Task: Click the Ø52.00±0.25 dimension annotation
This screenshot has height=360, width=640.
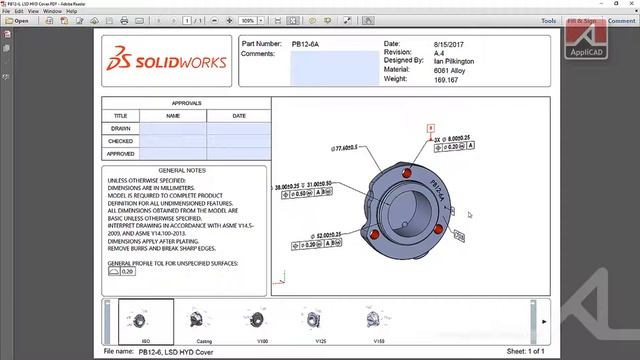Action: (326, 236)
